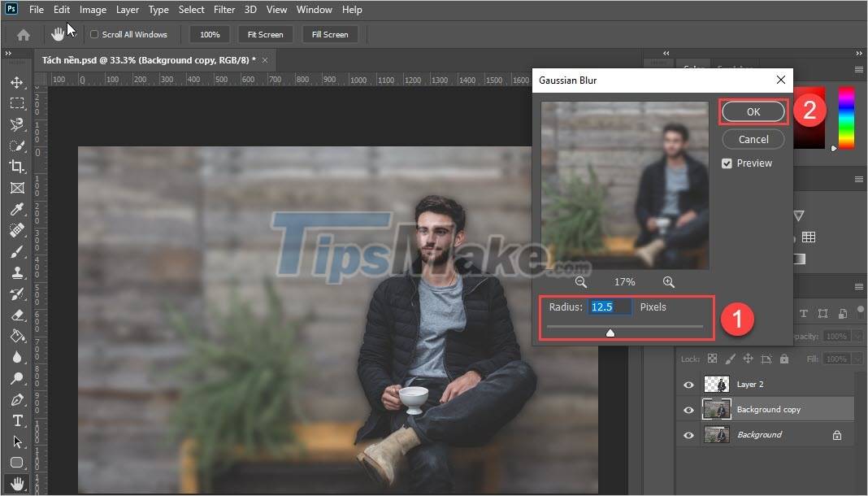Uncheck the Preview option in Gaussian Blur
Screen dimensions: 868x496
[x=727, y=163]
